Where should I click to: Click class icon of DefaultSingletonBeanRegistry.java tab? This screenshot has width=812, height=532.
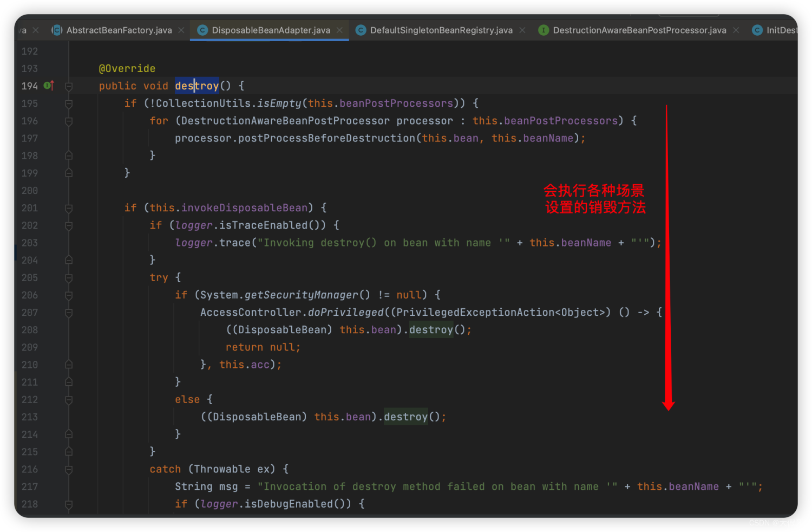pyautogui.click(x=361, y=30)
